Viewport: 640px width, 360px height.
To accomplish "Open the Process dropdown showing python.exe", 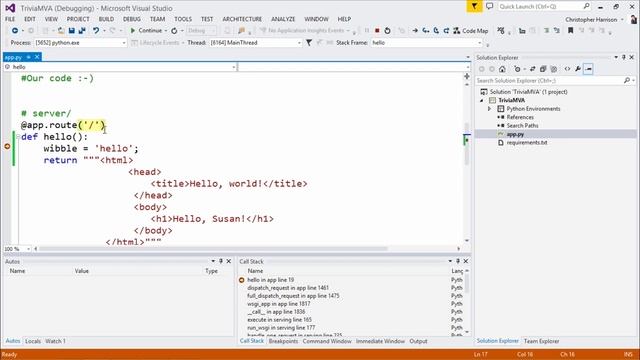I will (x=124, y=43).
